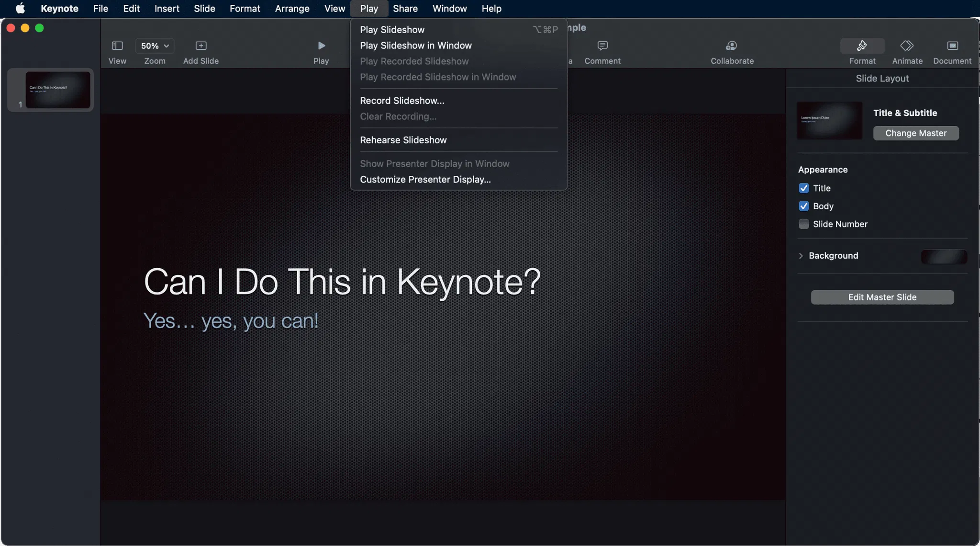The image size is (980, 546).
Task: Open the Apple menu icon
Action: coord(20,9)
